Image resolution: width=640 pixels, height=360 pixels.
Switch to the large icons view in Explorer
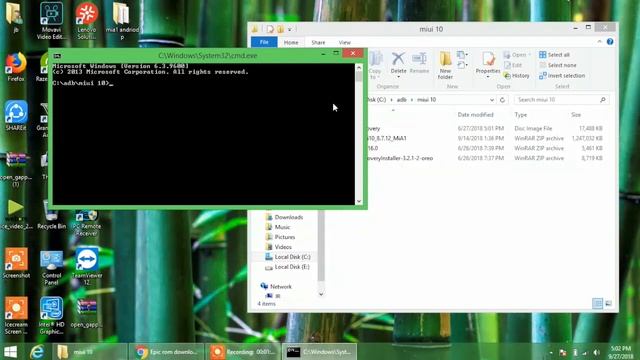608,303
